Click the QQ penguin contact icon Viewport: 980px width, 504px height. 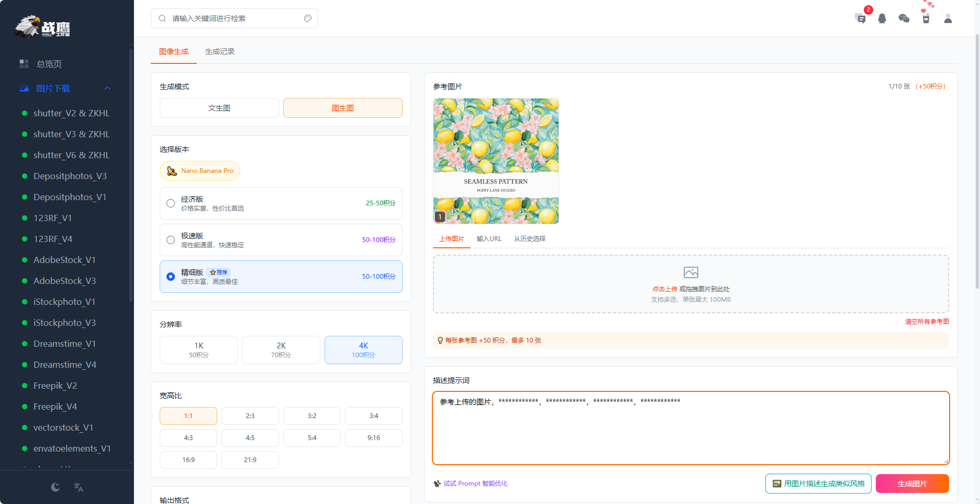(882, 19)
